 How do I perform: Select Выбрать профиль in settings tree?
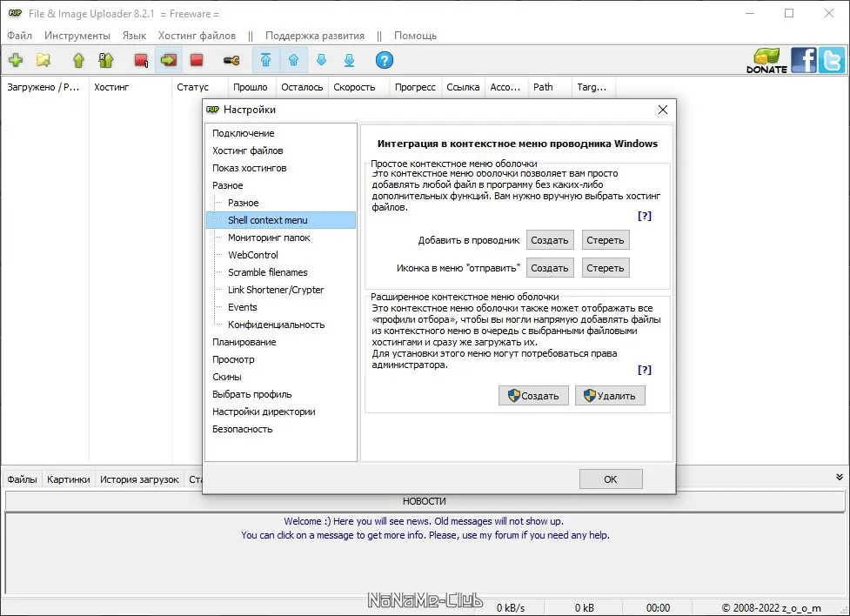[252, 394]
